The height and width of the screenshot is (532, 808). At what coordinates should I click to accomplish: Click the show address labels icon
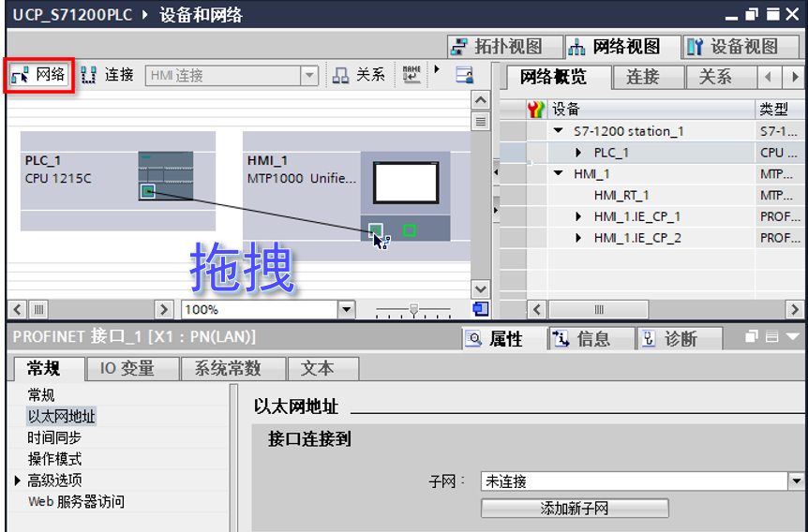pyautogui.click(x=411, y=75)
